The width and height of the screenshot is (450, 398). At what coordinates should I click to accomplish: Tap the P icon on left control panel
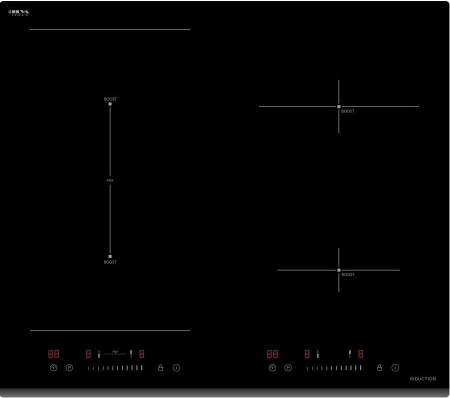pos(69,368)
